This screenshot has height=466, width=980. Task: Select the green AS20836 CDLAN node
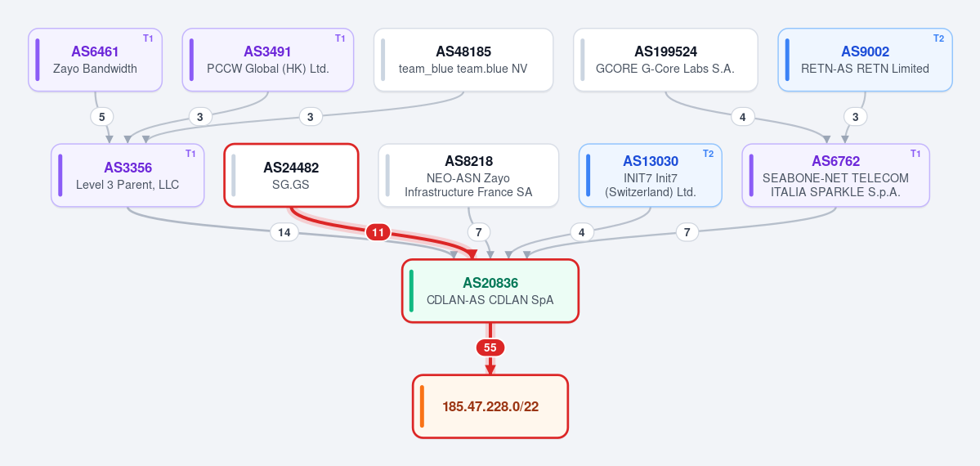(x=490, y=291)
